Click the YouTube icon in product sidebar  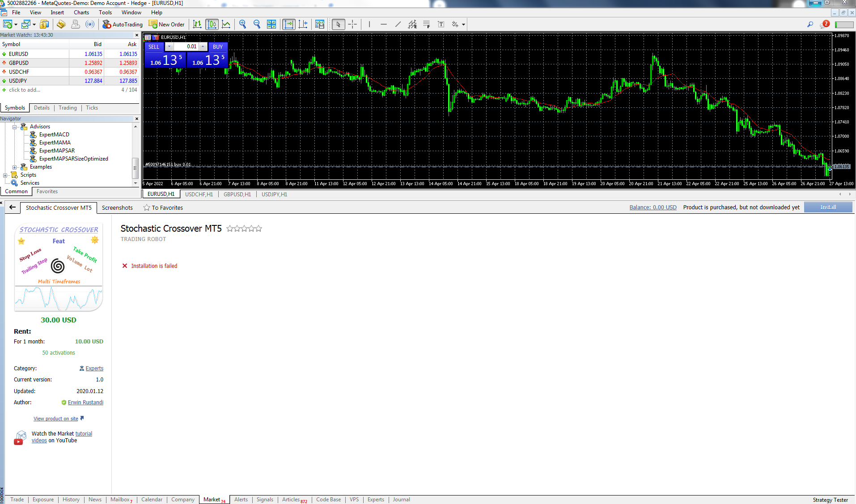tap(18, 442)
